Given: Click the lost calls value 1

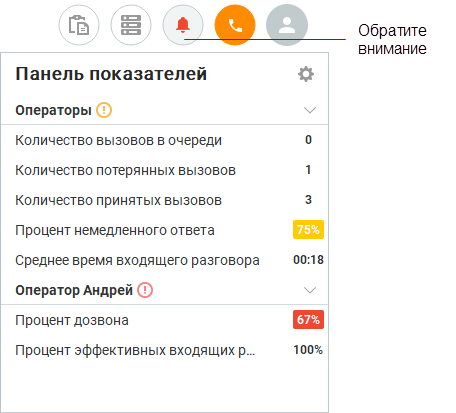Looking at the screenshot, I should tap(308, 170).
